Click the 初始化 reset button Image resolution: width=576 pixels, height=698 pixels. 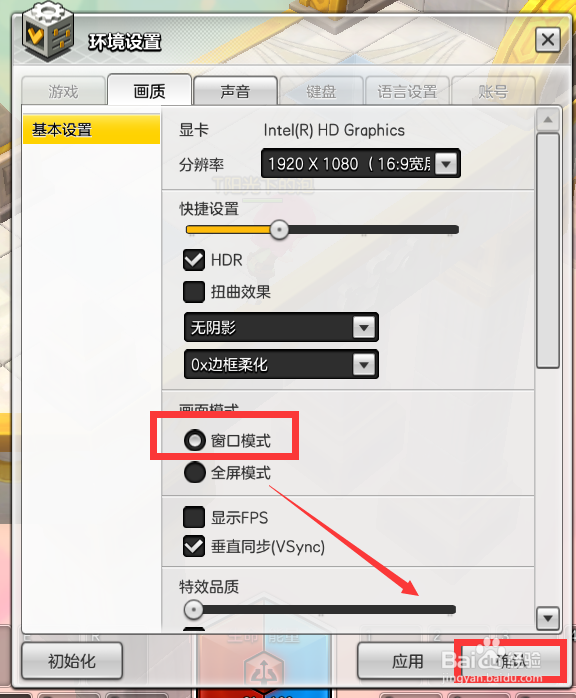point(72,661)
